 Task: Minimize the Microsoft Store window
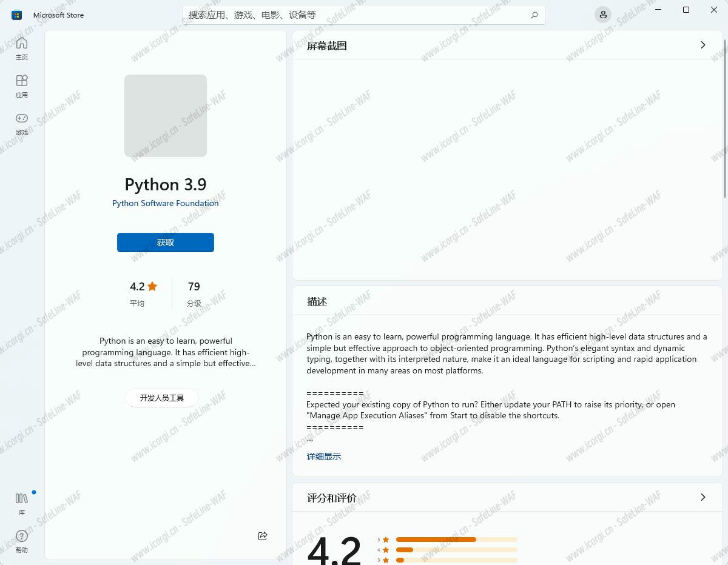tap(658, 10)
